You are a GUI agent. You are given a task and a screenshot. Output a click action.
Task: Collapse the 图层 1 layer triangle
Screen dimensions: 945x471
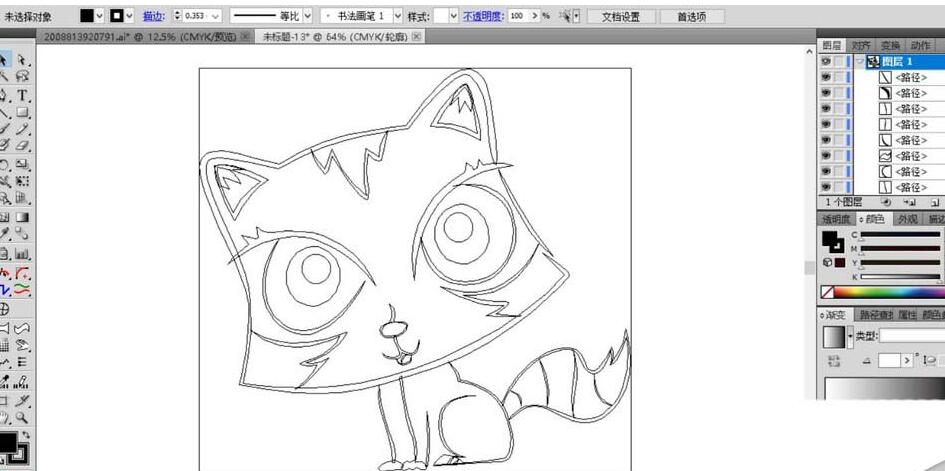859,61
